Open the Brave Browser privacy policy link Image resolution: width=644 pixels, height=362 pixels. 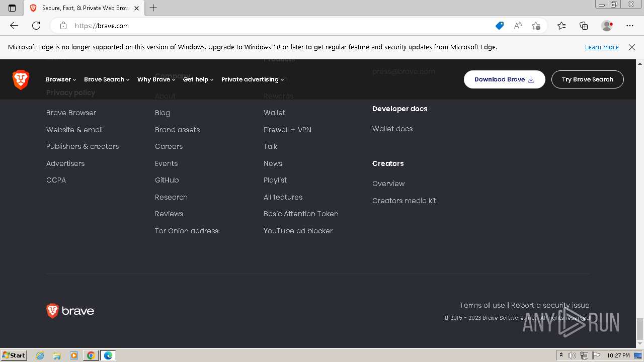point(71,113)
